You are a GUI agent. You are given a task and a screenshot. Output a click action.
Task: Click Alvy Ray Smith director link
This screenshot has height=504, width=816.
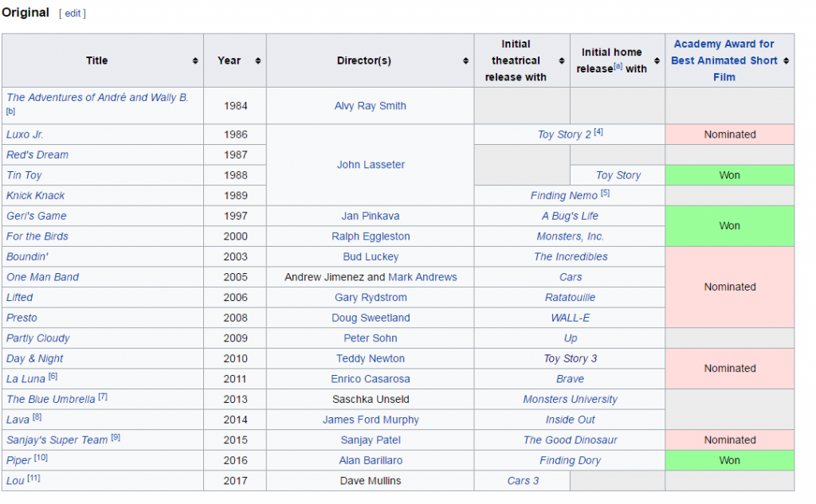coord(371,106)
